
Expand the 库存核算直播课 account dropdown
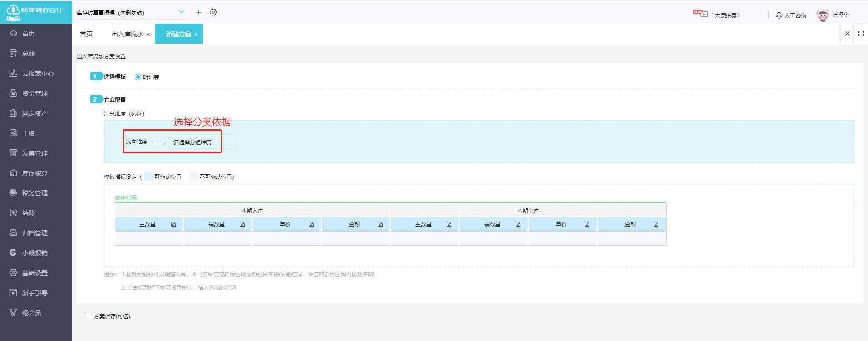(x=181, y=12)
